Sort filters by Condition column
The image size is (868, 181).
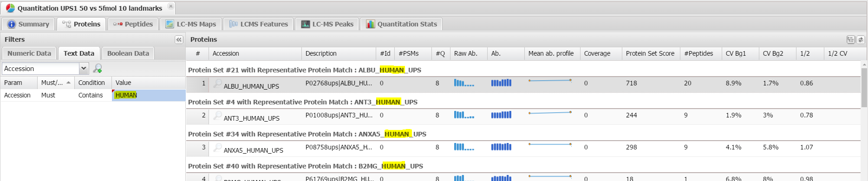click(93, 83)
